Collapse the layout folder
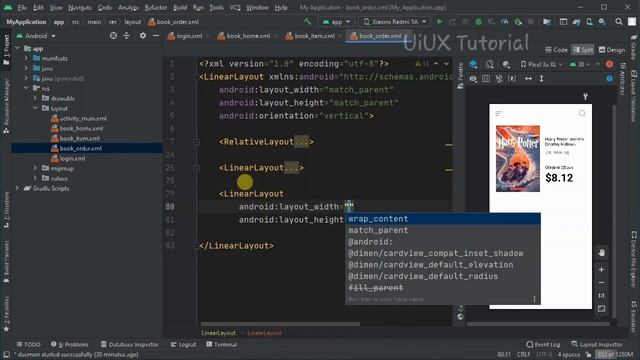 [x=36, y=108]
